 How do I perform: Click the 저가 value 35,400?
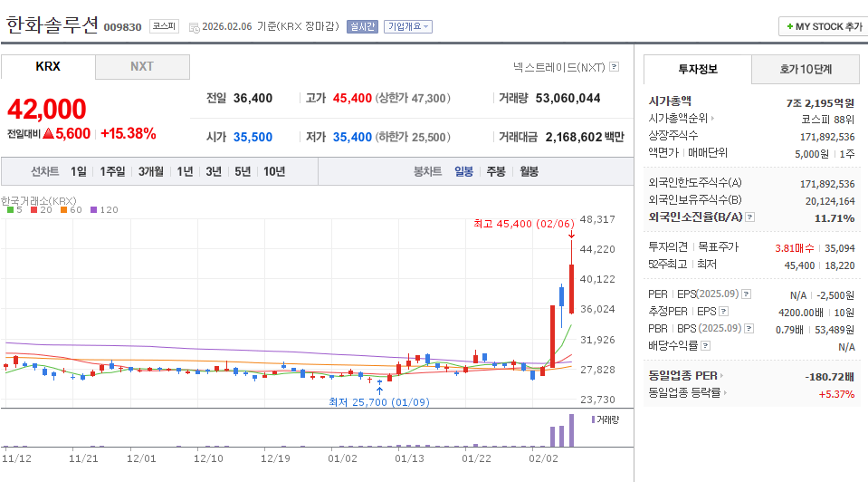(x=352, y=138)
